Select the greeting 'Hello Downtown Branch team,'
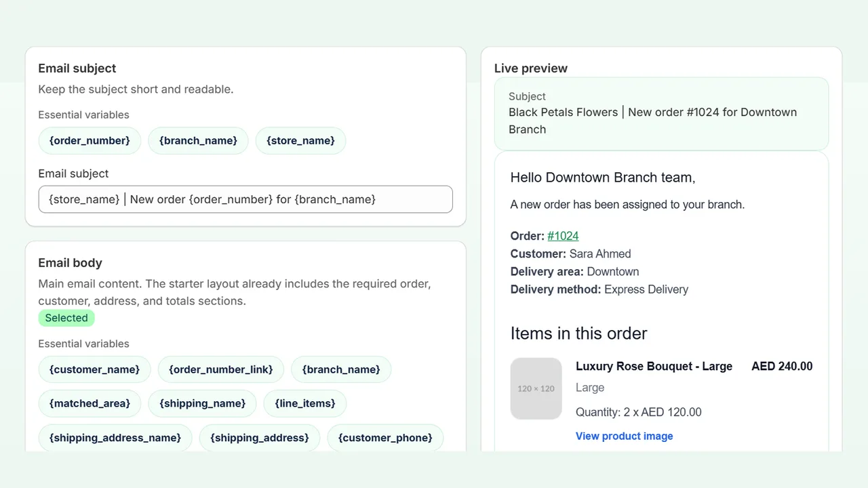 pyautogui.click(x=603, y=178)
